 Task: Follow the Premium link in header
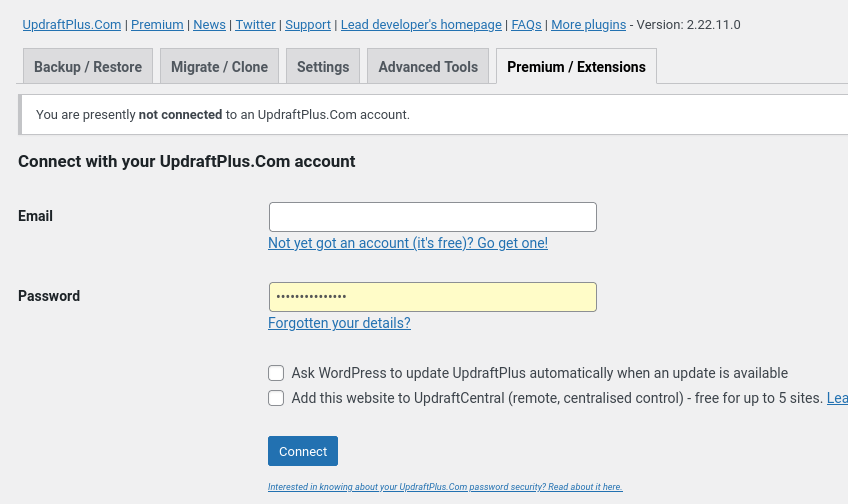157,24
